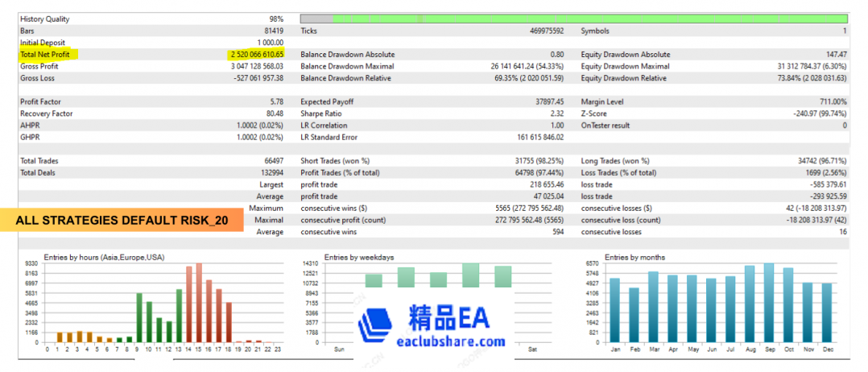Select the green bar at hour 9
Image resolution: width=868 pixels, height=372 pixels.
coord(139,318)
